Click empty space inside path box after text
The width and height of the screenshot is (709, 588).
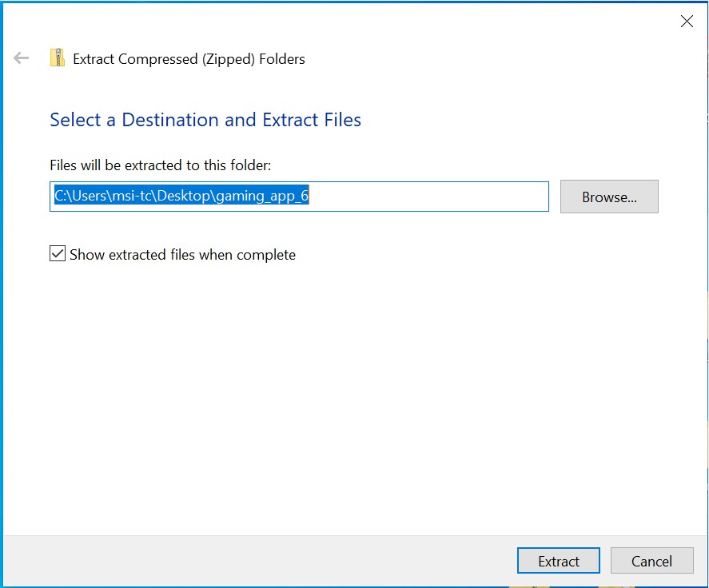tap(428, 197)
